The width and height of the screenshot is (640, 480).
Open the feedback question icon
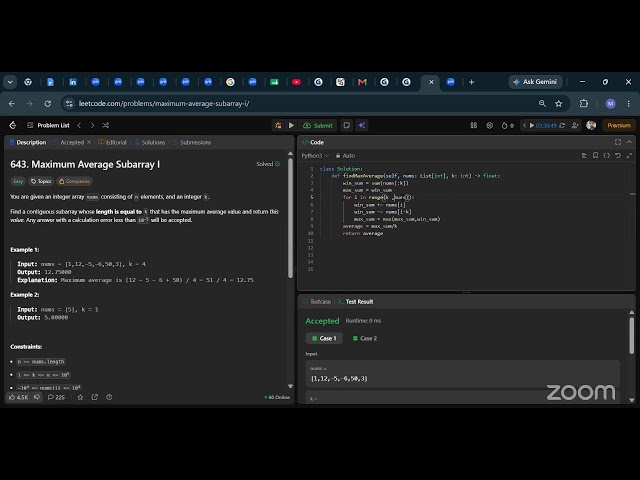[x=109, y=397]
